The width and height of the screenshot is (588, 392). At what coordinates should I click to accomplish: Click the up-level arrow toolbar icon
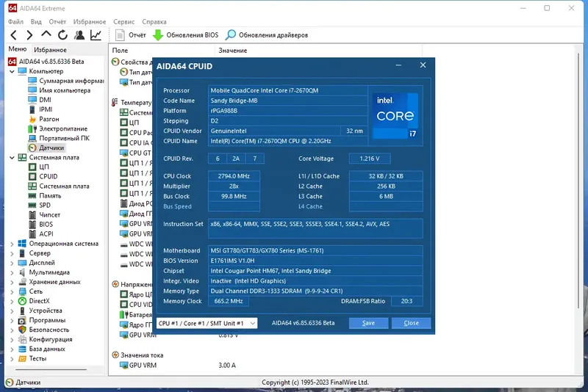(x=46, y=35)
